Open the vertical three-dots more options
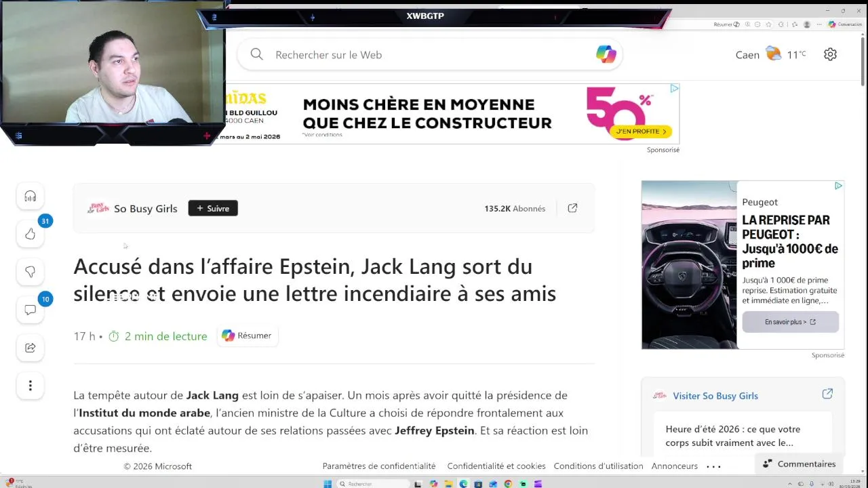868x488 pixels. (30, 386)
